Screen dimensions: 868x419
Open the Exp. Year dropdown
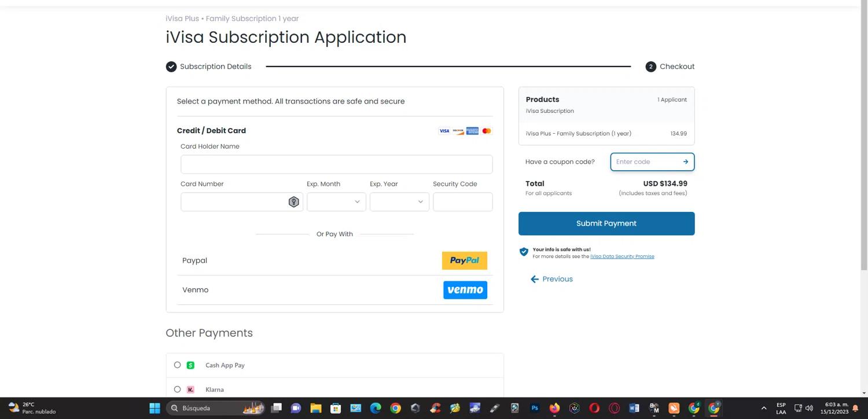point(399,202)
